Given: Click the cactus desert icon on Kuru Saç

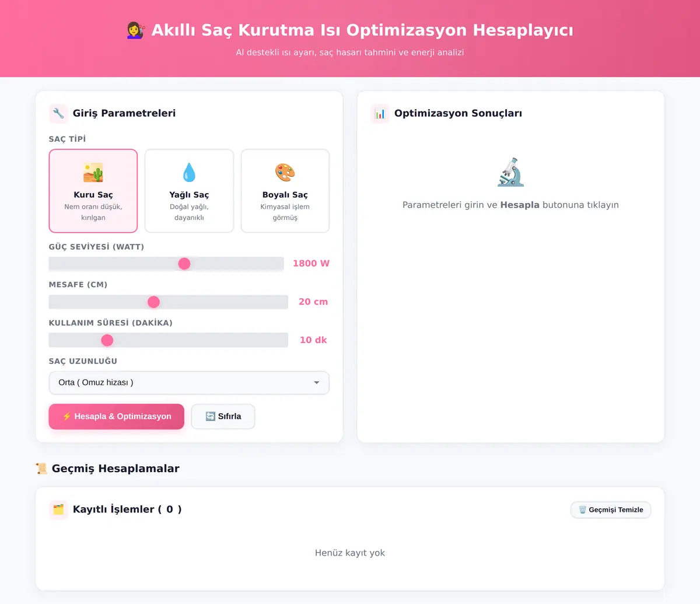Looking at the screenshot, I should (x=93, y=173).
